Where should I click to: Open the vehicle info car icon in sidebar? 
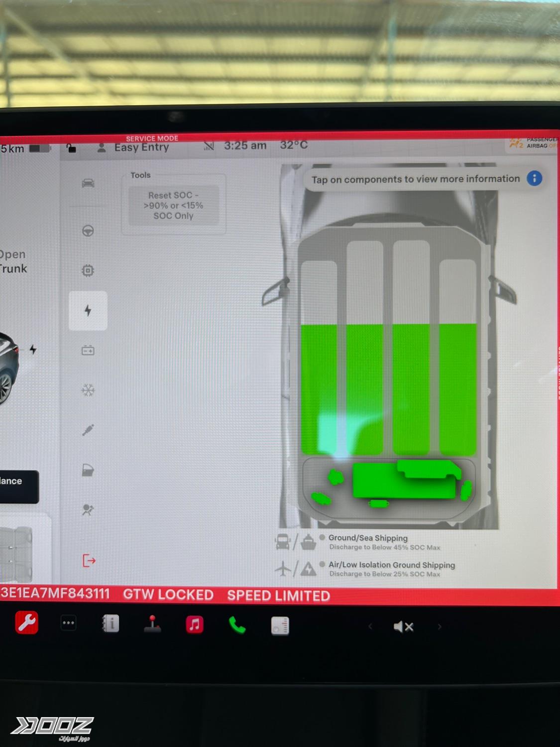coord(88,183)
